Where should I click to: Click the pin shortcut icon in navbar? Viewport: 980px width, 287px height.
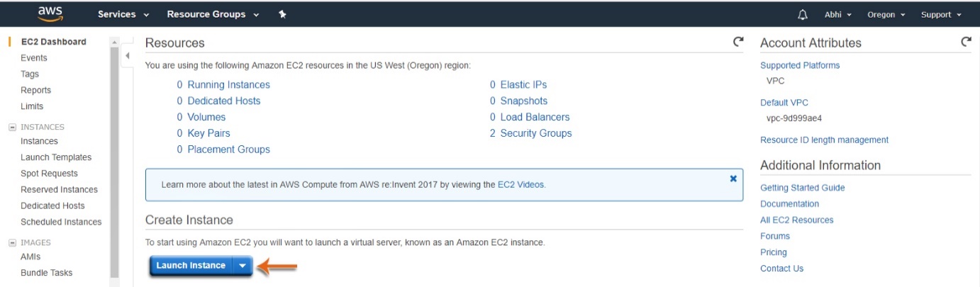(x=282, y=14)
